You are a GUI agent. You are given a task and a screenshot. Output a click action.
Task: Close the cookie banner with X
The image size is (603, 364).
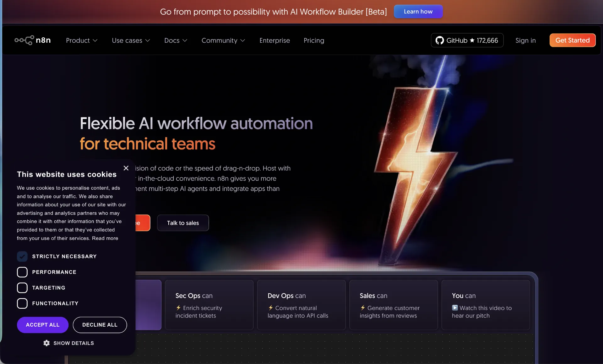[x=126, y=168]
